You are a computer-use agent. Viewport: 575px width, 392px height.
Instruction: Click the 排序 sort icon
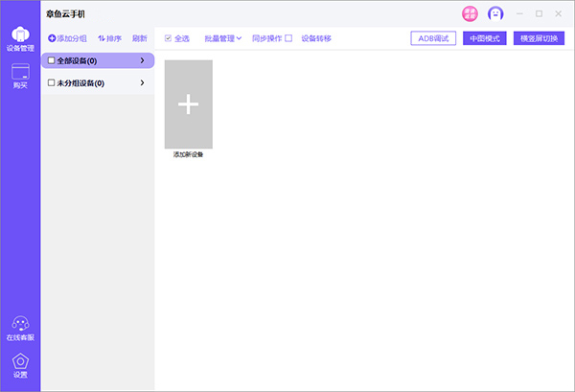point(102,38)
